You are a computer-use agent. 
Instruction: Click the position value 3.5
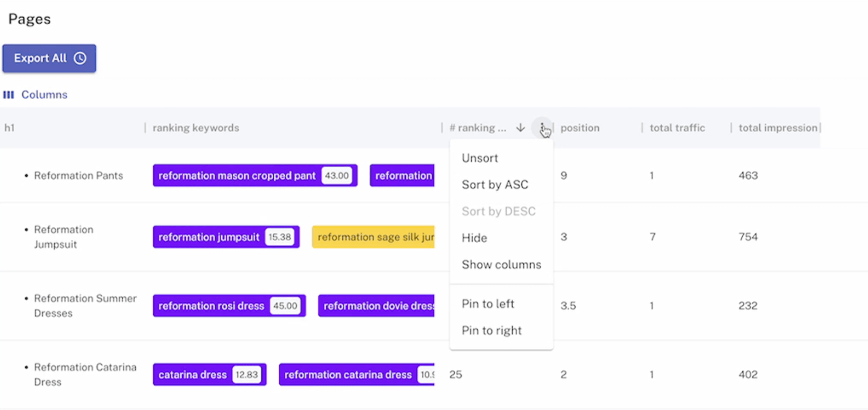tap(568, 306)
